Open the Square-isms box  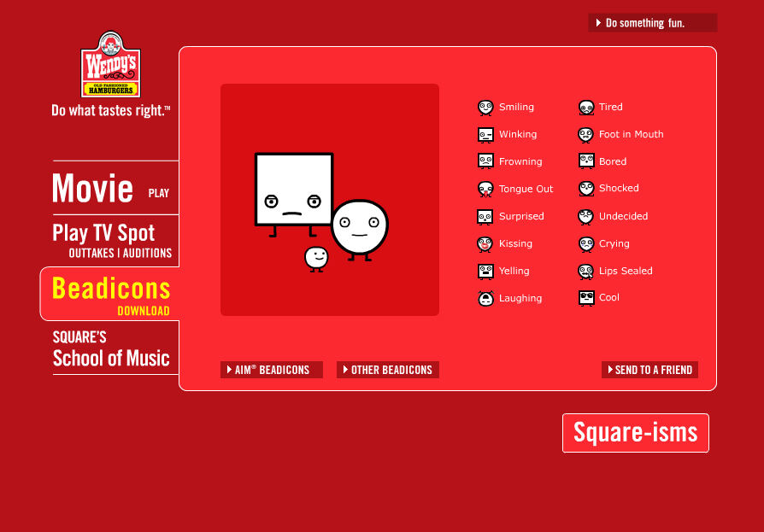point(635,433)
